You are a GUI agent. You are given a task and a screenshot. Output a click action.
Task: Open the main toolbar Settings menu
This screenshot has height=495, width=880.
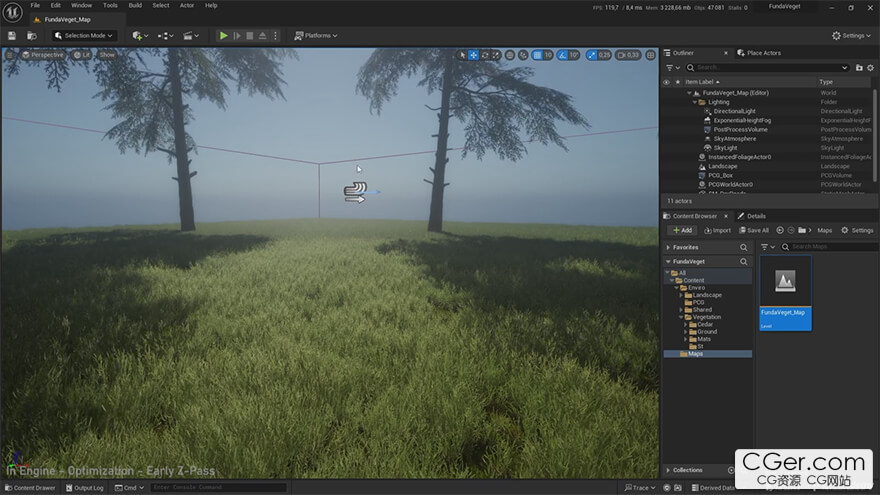click(x=851, y=35)
